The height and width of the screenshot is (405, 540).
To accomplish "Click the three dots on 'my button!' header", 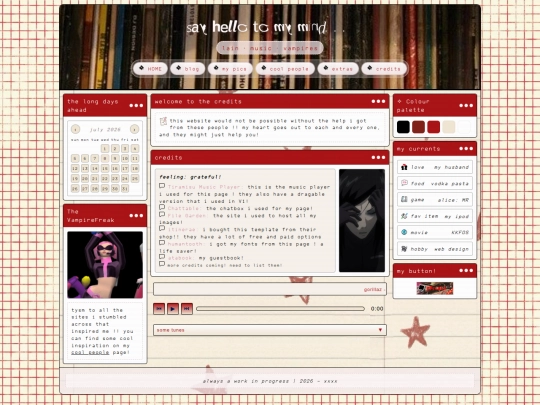I will (x=466, y=271).
